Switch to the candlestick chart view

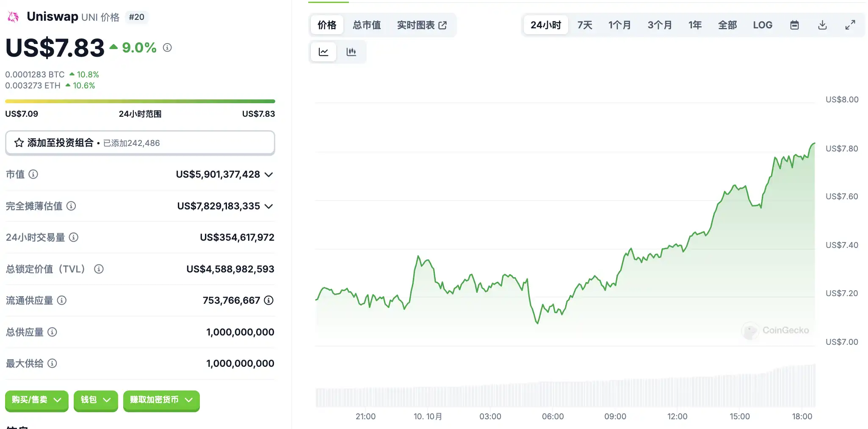tap(351, 52)
